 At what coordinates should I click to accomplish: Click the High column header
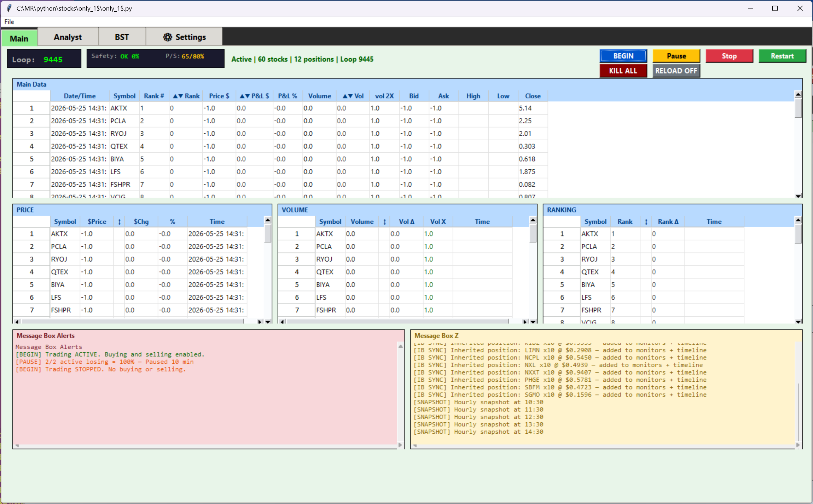point(473,96)
